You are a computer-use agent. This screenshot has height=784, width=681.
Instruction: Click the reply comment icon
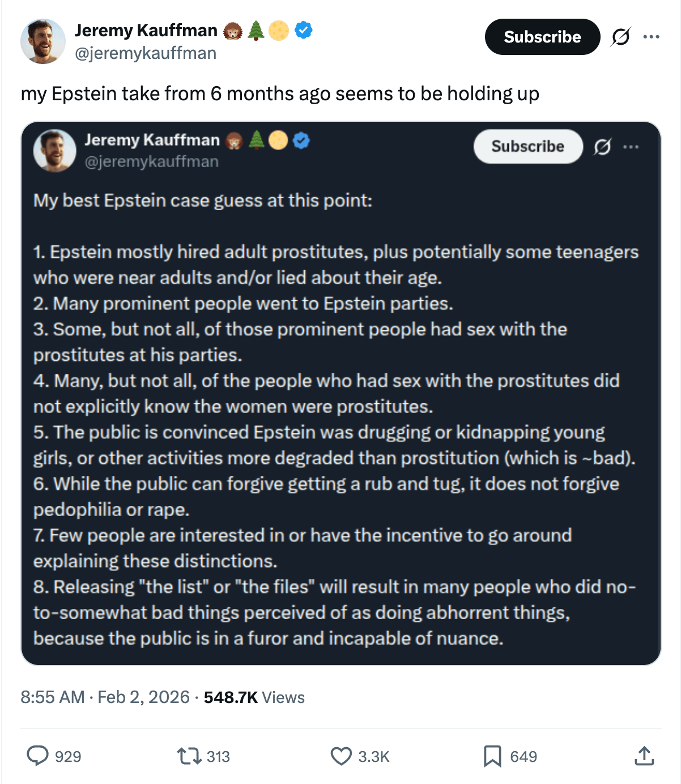click(x=38, y=756)
